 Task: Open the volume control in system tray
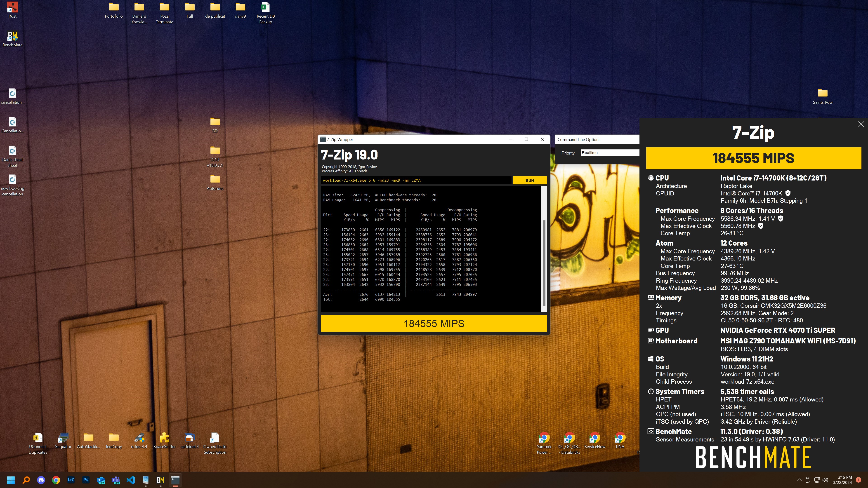tap(825, 480)
